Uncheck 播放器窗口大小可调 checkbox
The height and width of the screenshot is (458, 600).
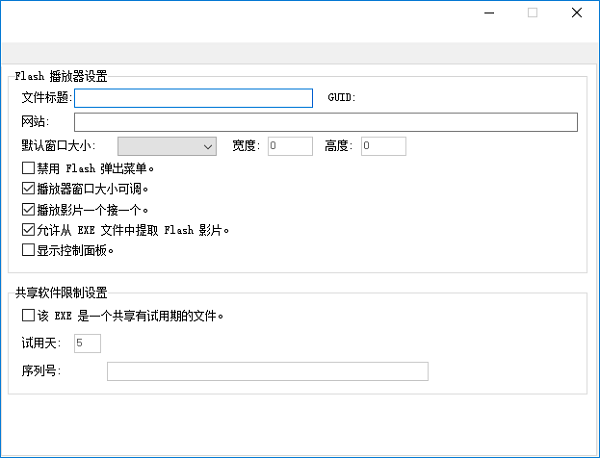pos(28,189)
